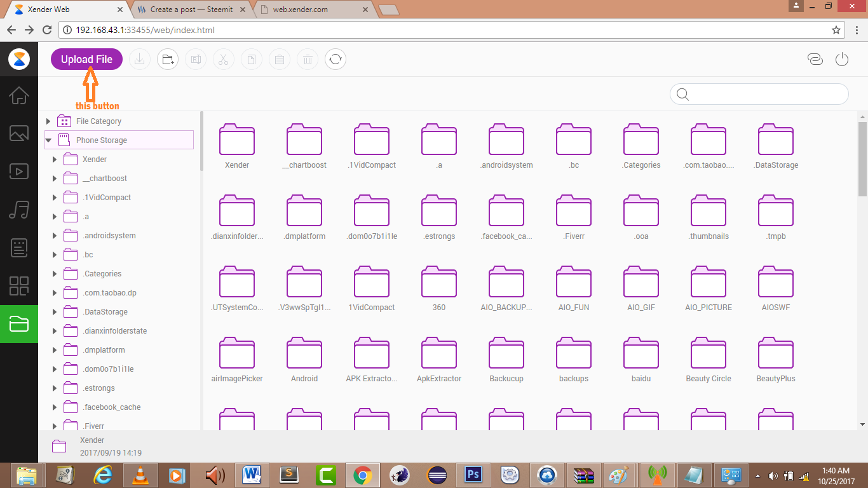This screenshot has width=868, height=488.
Task: Click the Paste clipboard icon
Action: click(280, 60)
